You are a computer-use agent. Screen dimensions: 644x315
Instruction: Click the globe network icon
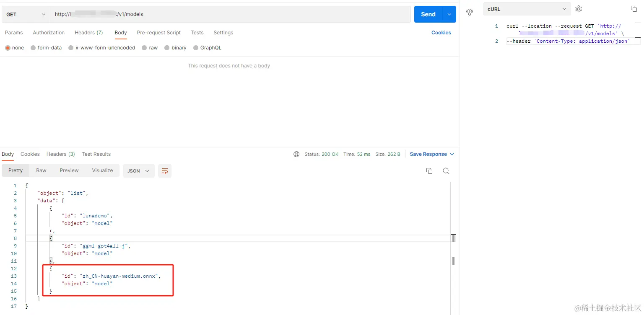point(296,154)
